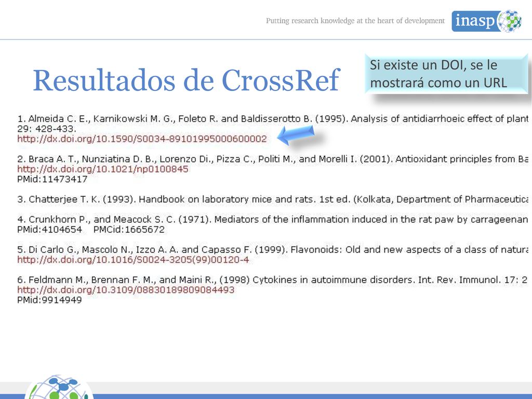Click the page range text 29: 428-433.

coord(46,129)
